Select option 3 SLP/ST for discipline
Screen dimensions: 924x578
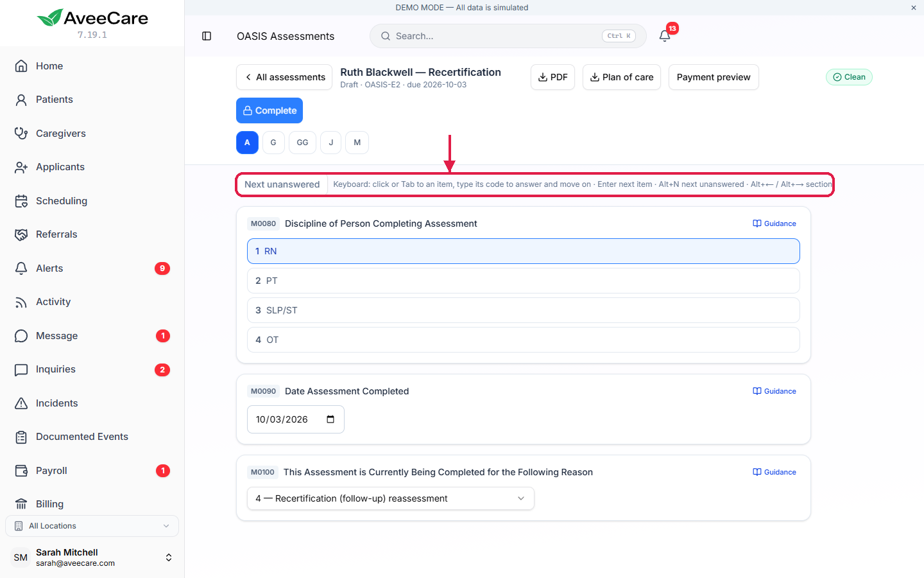tap(524, 310)
